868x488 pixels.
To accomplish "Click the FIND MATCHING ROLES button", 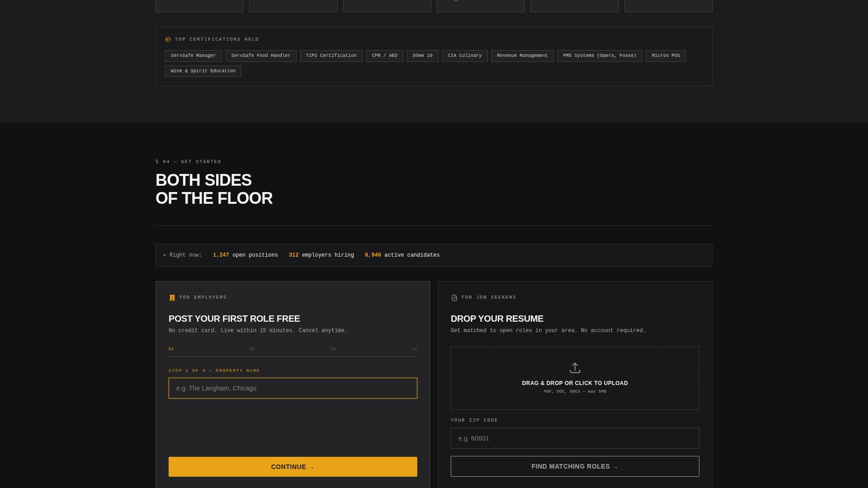I will (x=575, y=466).
